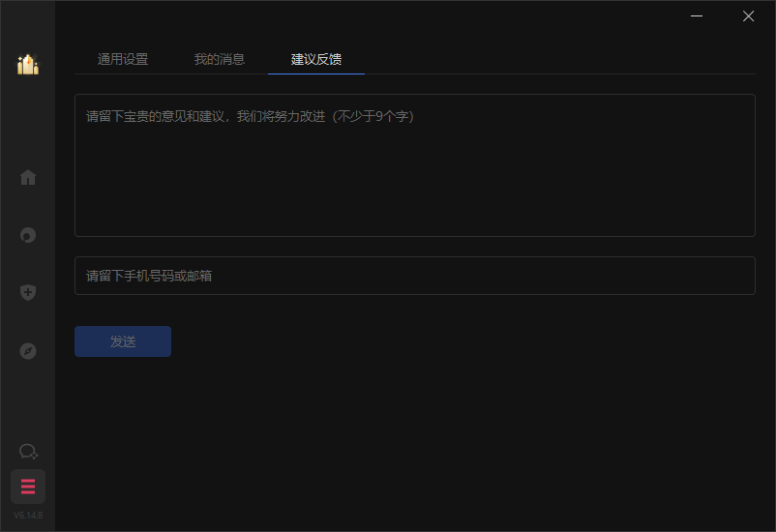Click the V6.14.8 version label
776x532 pixels.
[28, 516]
